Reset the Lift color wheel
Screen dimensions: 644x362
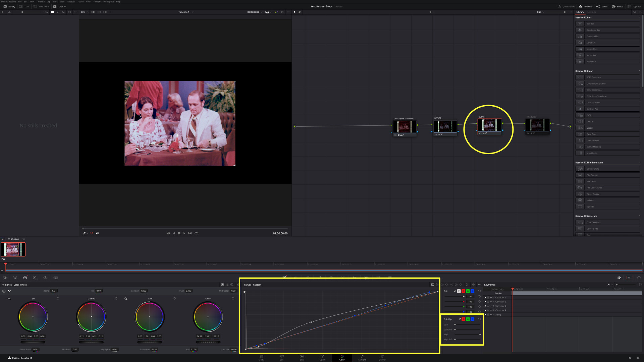pyautogui.click(x=58, y=298)
